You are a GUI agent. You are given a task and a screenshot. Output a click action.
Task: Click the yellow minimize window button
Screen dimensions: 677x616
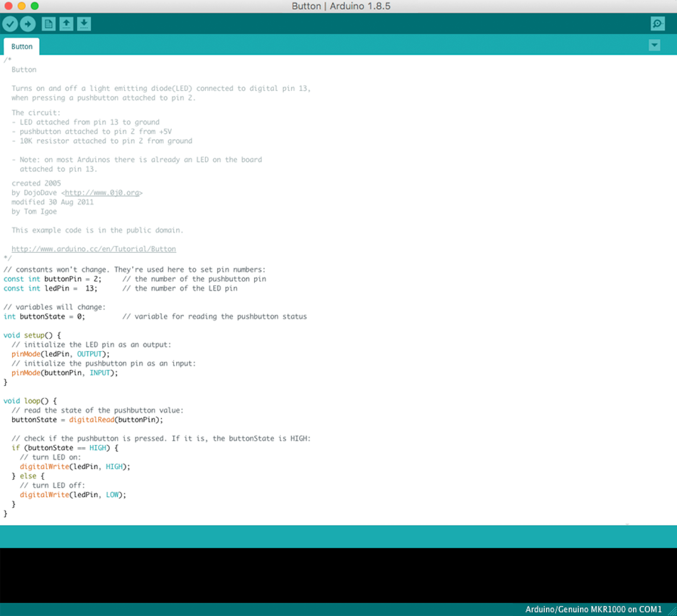[21, 6]
